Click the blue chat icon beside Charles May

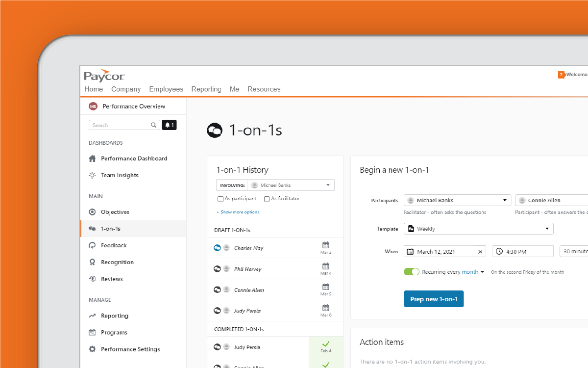tap(217, 248)
